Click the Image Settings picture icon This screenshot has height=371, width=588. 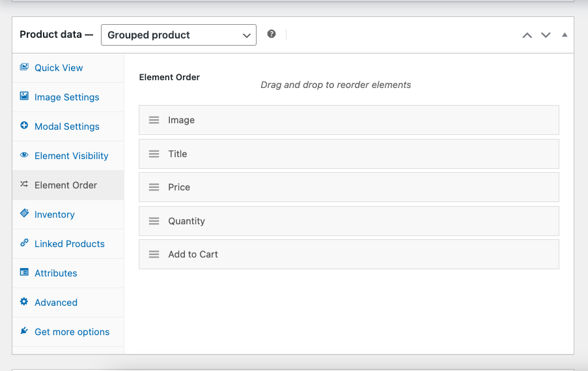click(24, 96)
